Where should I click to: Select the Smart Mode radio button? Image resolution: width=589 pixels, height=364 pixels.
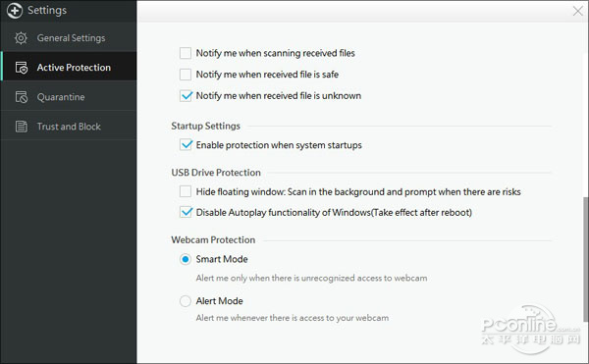pos(186,259)
